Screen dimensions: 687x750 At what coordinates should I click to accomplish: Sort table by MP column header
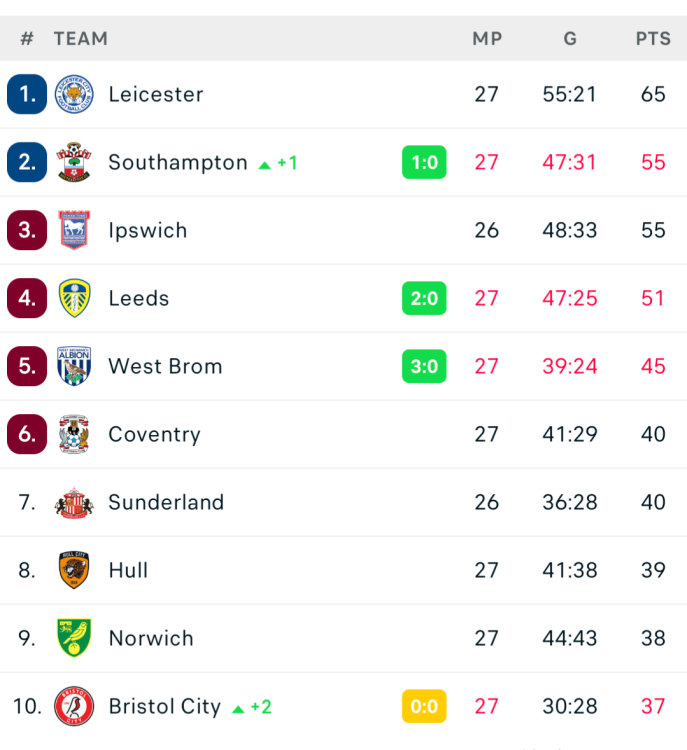coord(487,39)
